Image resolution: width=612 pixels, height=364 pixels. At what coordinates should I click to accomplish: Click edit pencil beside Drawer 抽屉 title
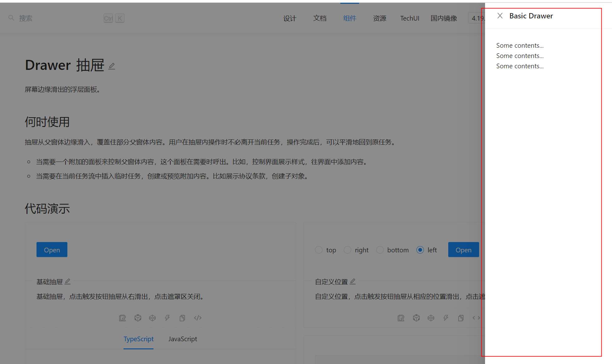[x=112, y=66]
